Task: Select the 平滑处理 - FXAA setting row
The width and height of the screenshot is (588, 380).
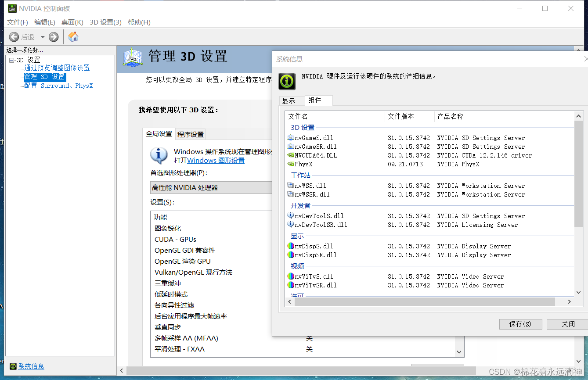Action: click(180, 349)
